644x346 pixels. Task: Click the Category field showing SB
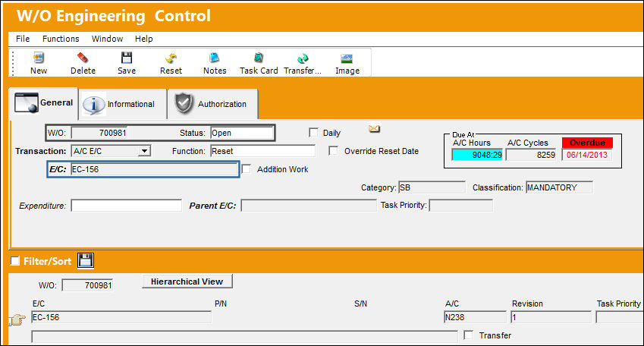pyautogui.click(x=432, y=187)
